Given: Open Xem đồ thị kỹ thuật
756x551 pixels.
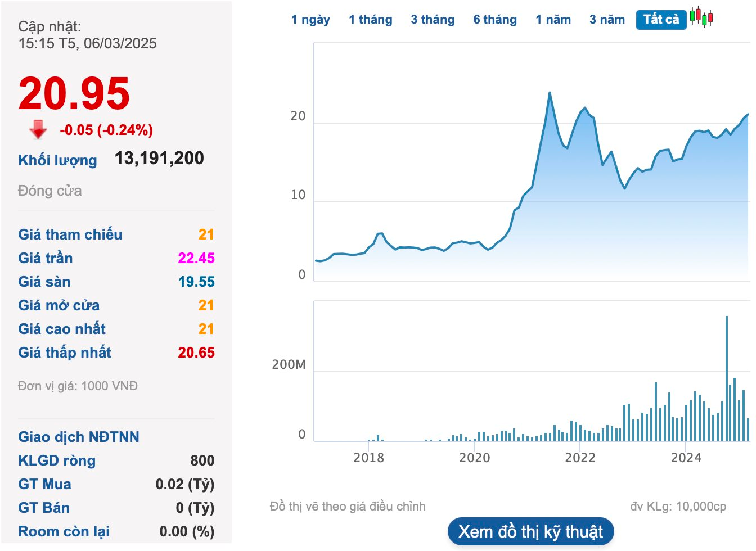Looking at the screenshot, I should pyautogui.click(x=530, y=531).
